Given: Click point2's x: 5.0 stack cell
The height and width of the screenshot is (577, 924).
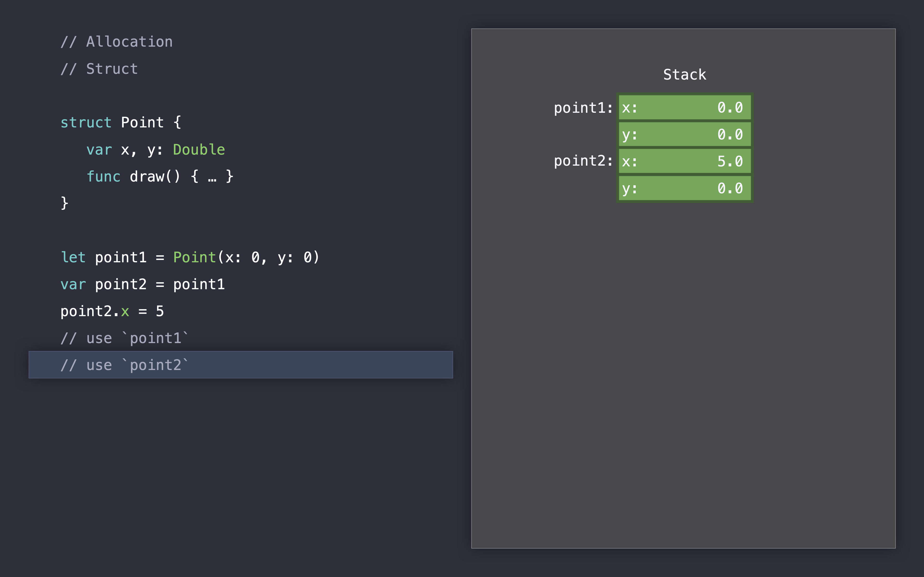Looking at the screenshot, I should [x=684, y=161].
